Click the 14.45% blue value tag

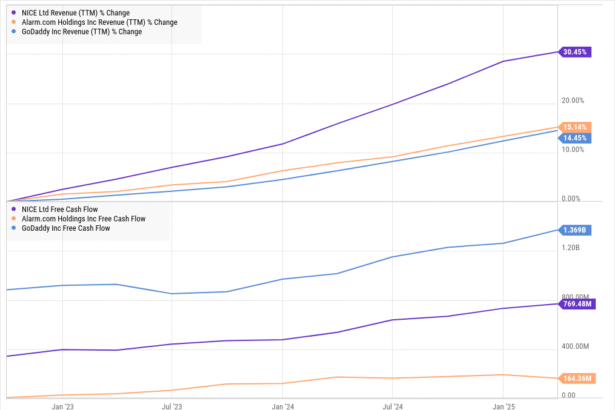(574, 138)
